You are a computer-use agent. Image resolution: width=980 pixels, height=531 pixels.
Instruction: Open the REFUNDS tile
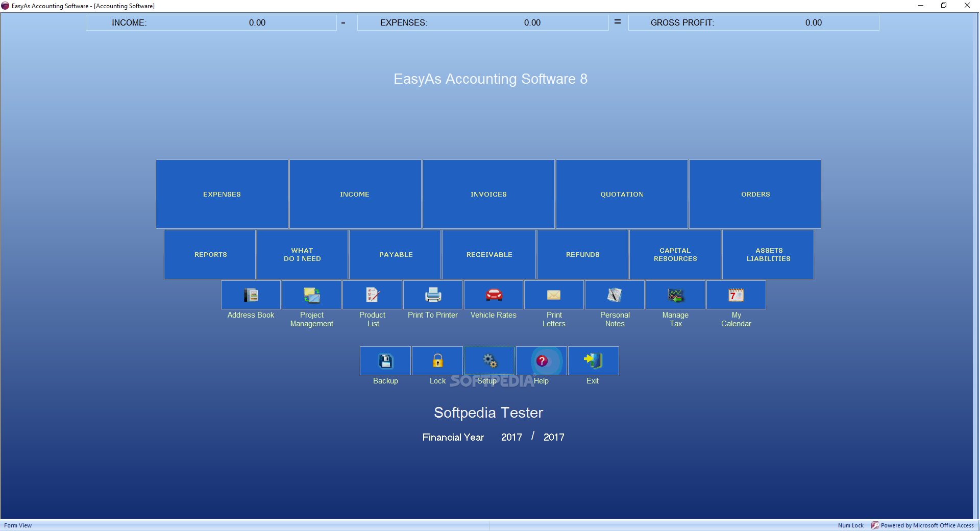582,254
